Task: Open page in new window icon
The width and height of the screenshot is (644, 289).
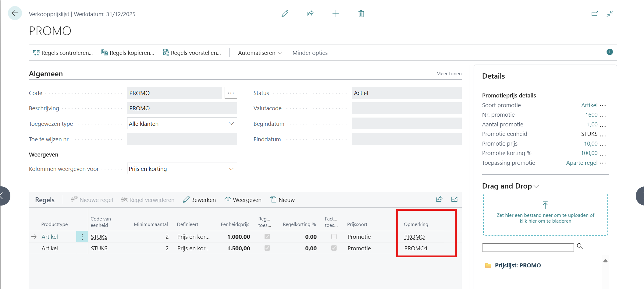Action: [594, 14]
